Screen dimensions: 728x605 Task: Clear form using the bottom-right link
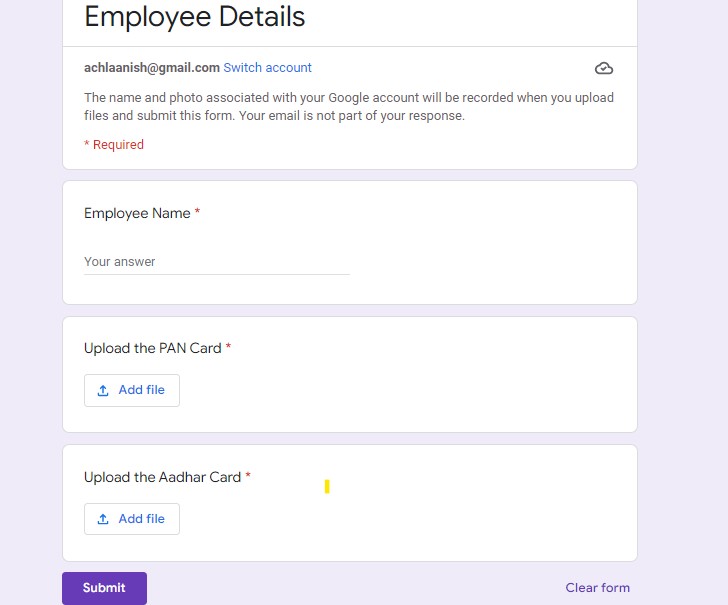(598, 588)
